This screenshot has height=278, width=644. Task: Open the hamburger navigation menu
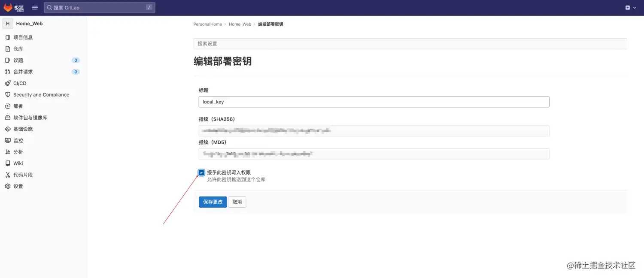[35, 8]
